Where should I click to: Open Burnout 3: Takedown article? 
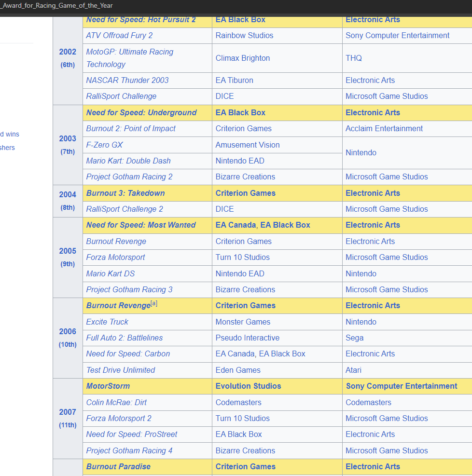pos(125,193)
